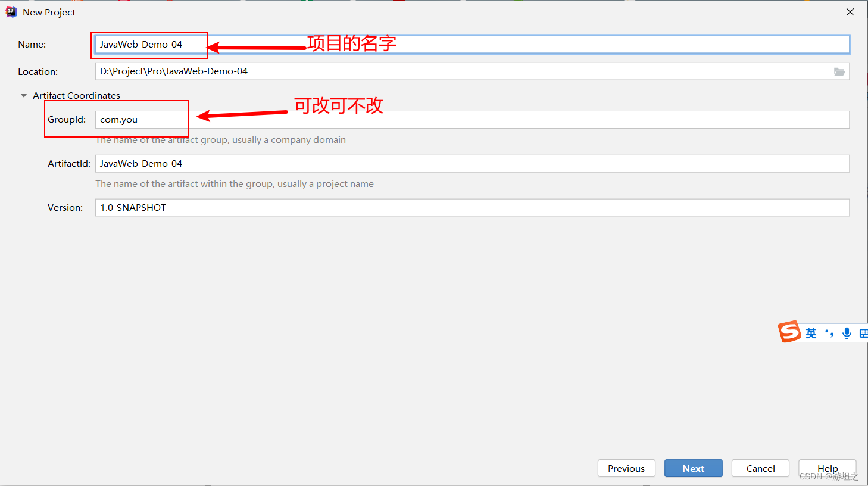The height and width of the screenshot is (486, 868).
Task: Open the folder browse icon for Location
Action: point(839,71)
